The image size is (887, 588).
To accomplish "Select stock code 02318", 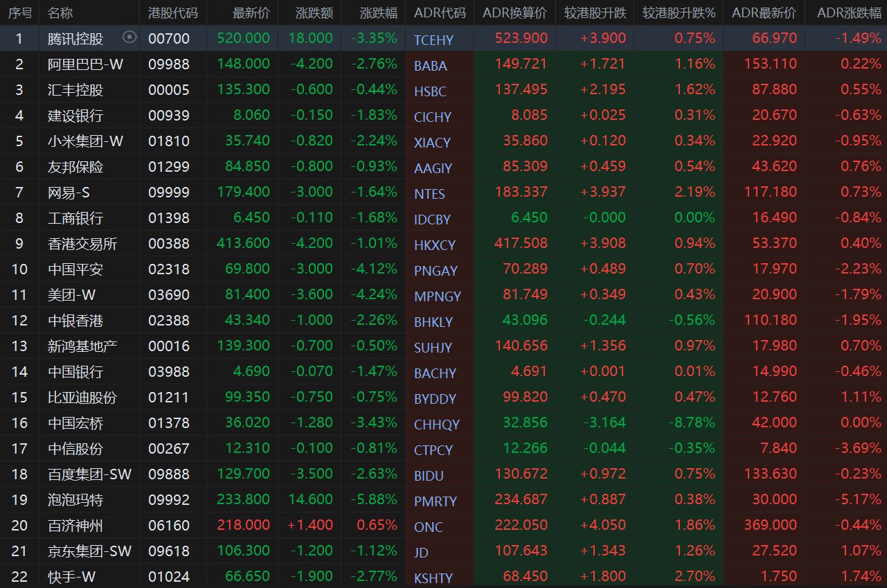I will [169, 269].
